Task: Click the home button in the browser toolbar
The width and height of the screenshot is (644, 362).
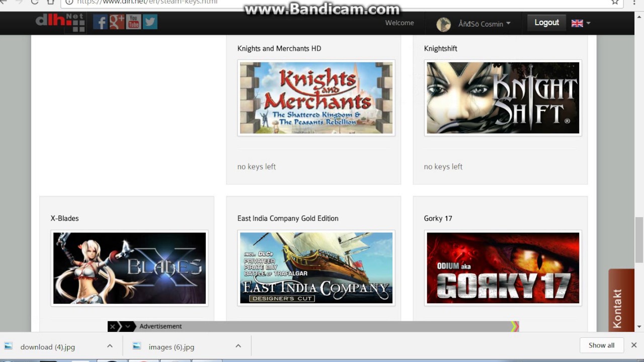Action: coord(51,2)
